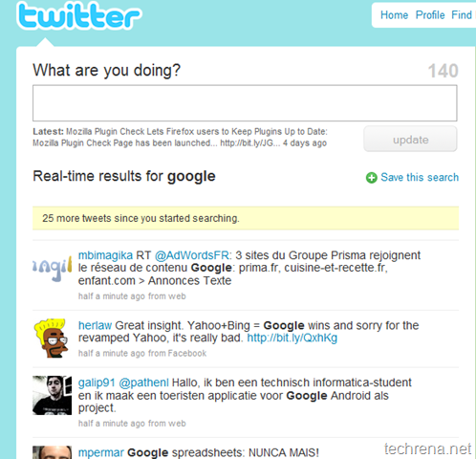This screenshot has width=476, height=459.
Task: Click the green plus save-search icon
Action: coord(372,178)
